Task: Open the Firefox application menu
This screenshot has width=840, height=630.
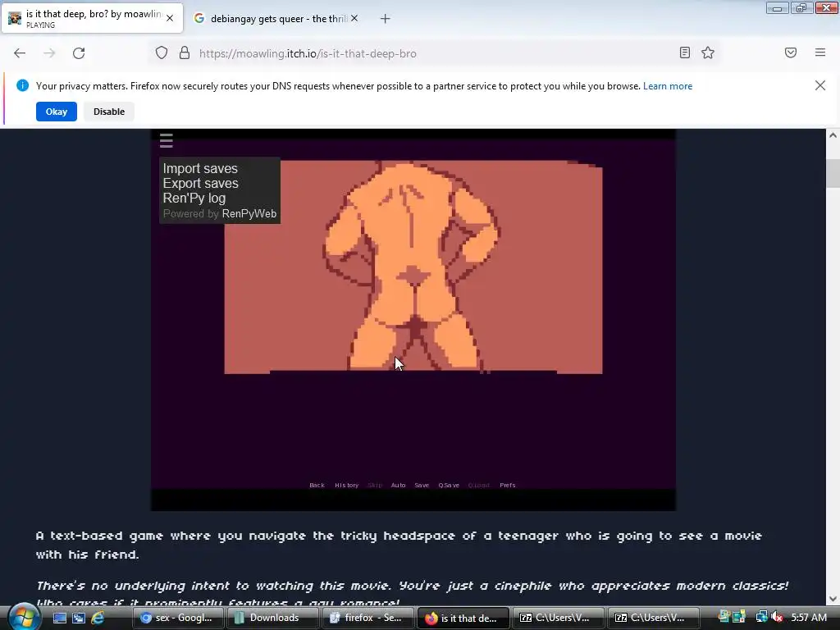Action: point(820,52)
